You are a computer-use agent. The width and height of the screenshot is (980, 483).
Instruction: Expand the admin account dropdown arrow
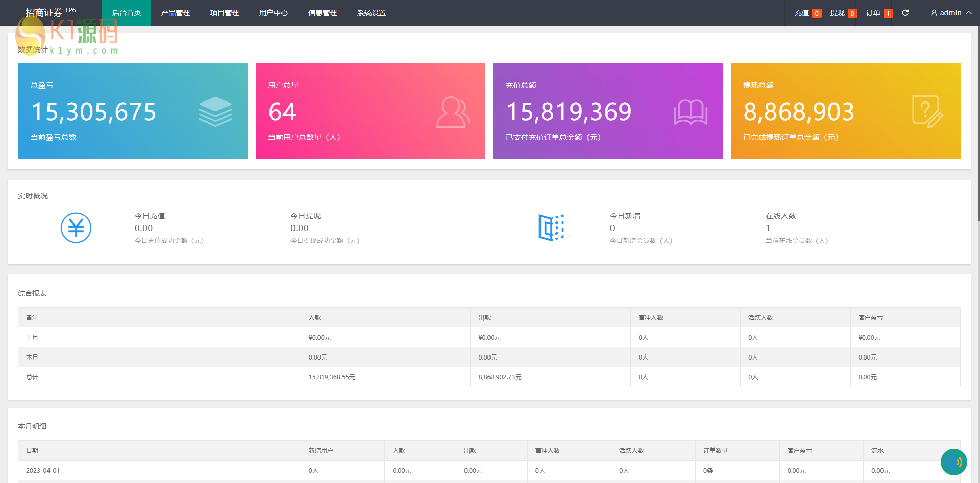click(968, 13)
